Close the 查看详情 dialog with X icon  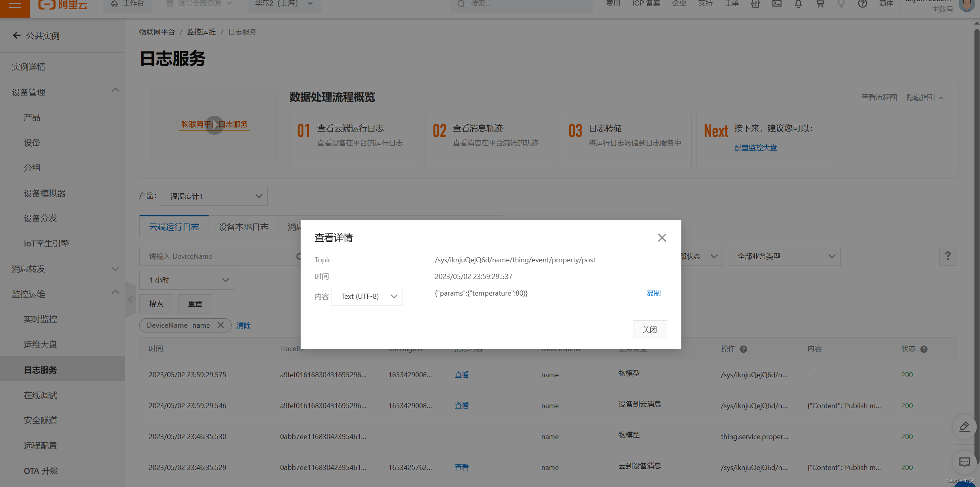click(x=662, y=238)
